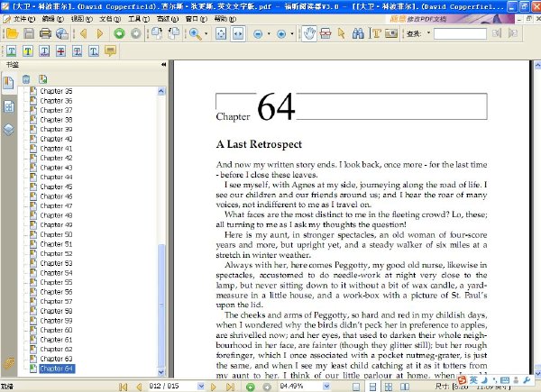Click the search text input field

point(460,33)
